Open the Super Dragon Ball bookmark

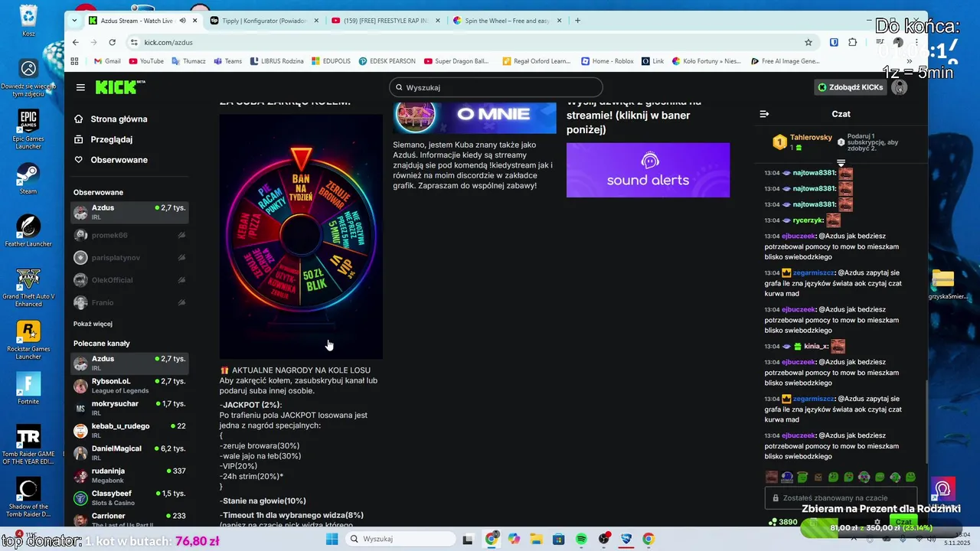point(456,61)
